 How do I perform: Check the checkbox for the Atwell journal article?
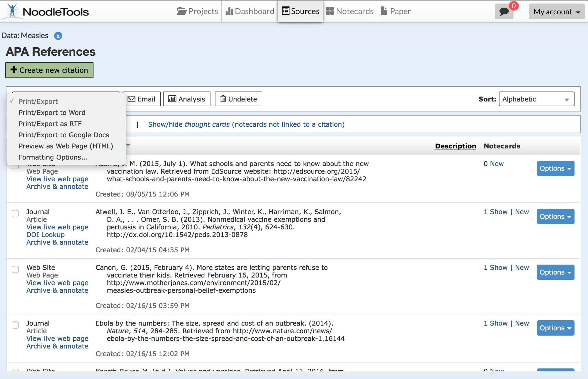point(15,214)
